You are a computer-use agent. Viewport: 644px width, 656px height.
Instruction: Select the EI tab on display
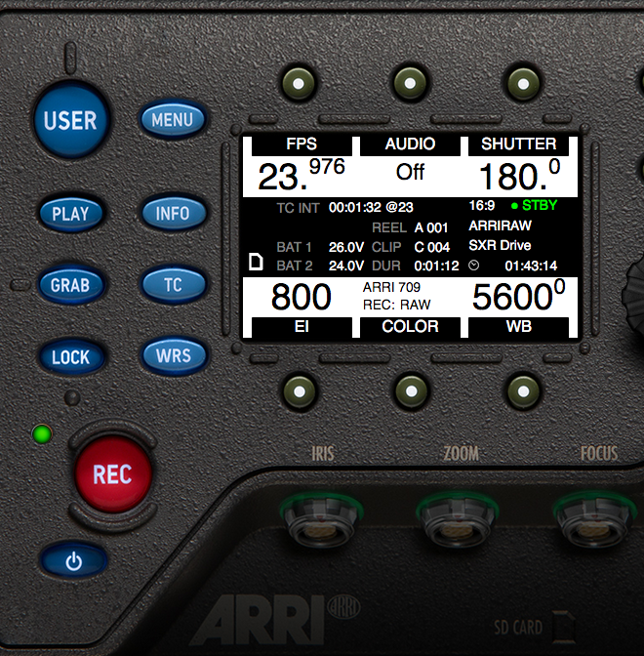coord(302,327)
